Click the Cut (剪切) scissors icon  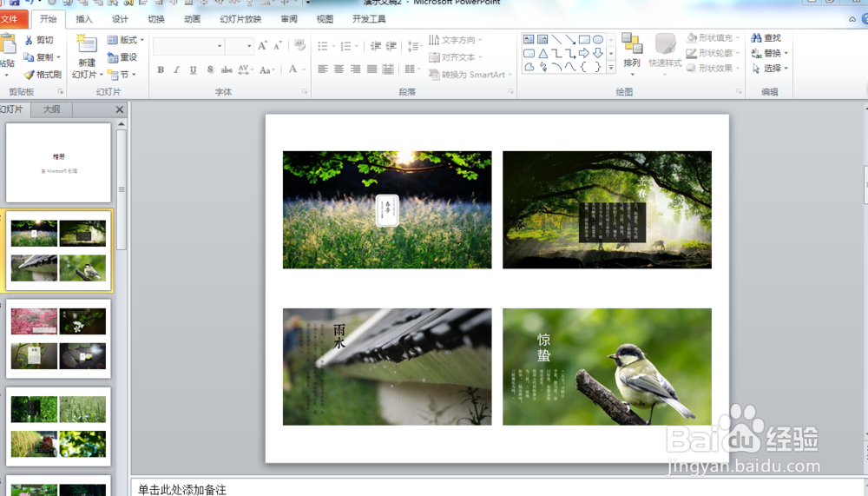[x=29, y=40]
